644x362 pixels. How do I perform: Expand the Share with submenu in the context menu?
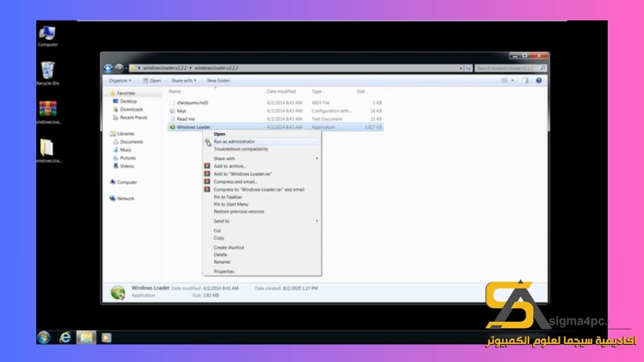click(x=317, y=158)
